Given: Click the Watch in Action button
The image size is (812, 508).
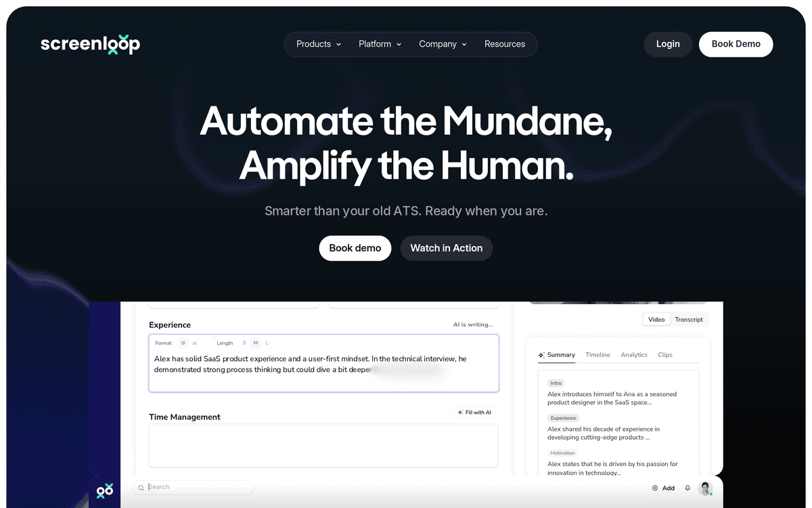Looking at the screenshot, I should coord(447,248).
